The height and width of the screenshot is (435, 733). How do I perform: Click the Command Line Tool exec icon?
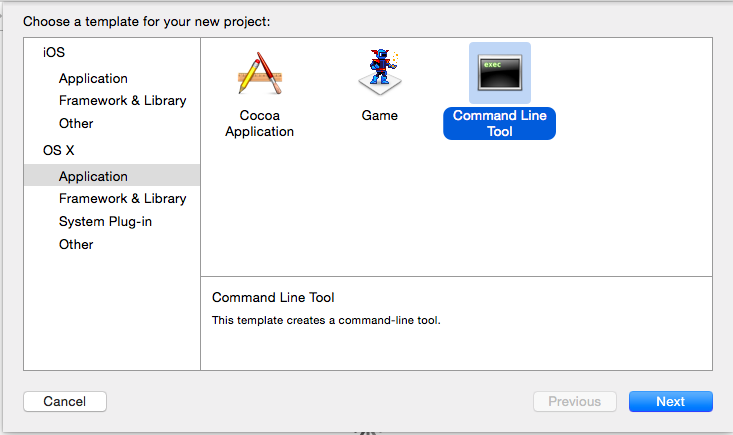pyautogui.click(x=500, y=73)
